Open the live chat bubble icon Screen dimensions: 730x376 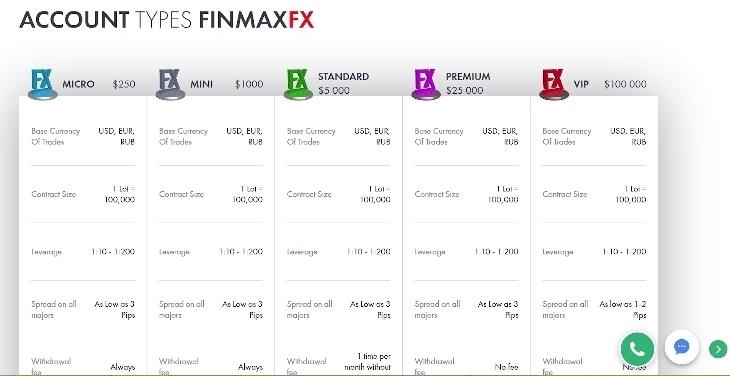[x=682, y=347]
